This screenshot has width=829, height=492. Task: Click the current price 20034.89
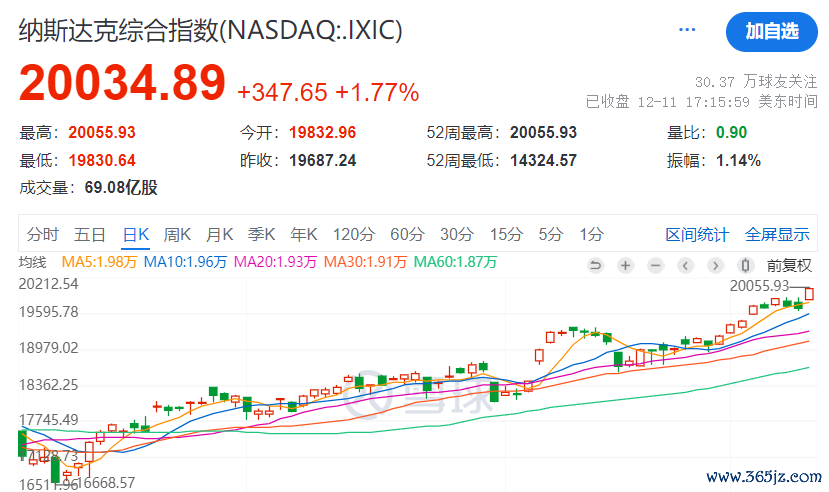coord(122,82)
